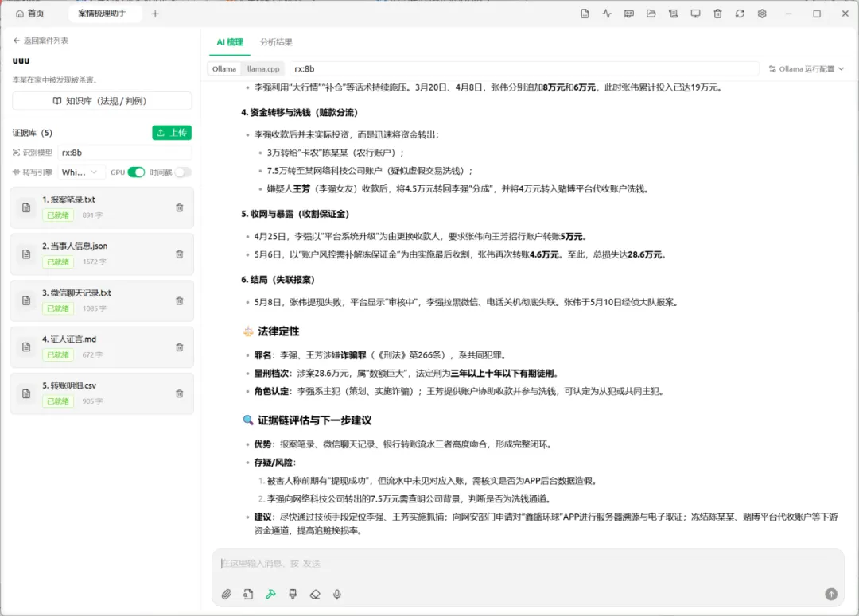Click the 6. 结局 (失联报案) heading
The height and width of the screenshot is (616, 859).
278,280
